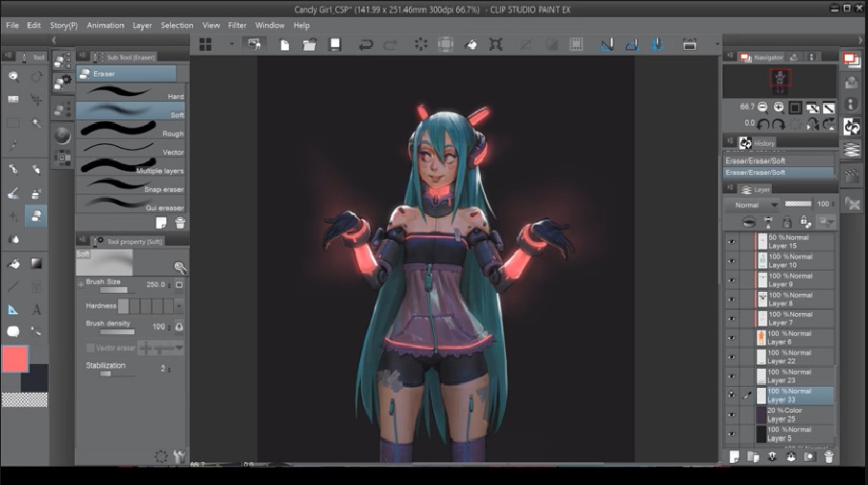Open the Animation menu

point(105,25)
